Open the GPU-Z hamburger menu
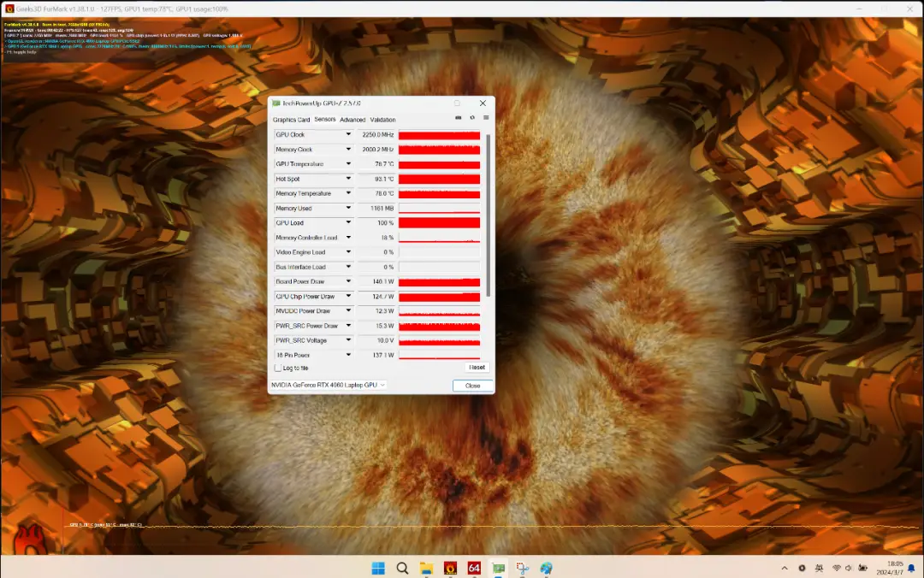The image size is (924, 578). [x=486, y=118]
